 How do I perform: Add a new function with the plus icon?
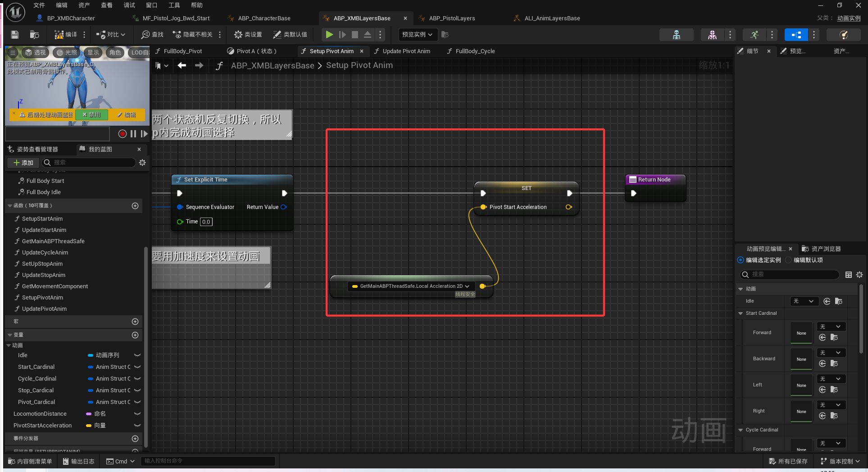click(135, 206)
